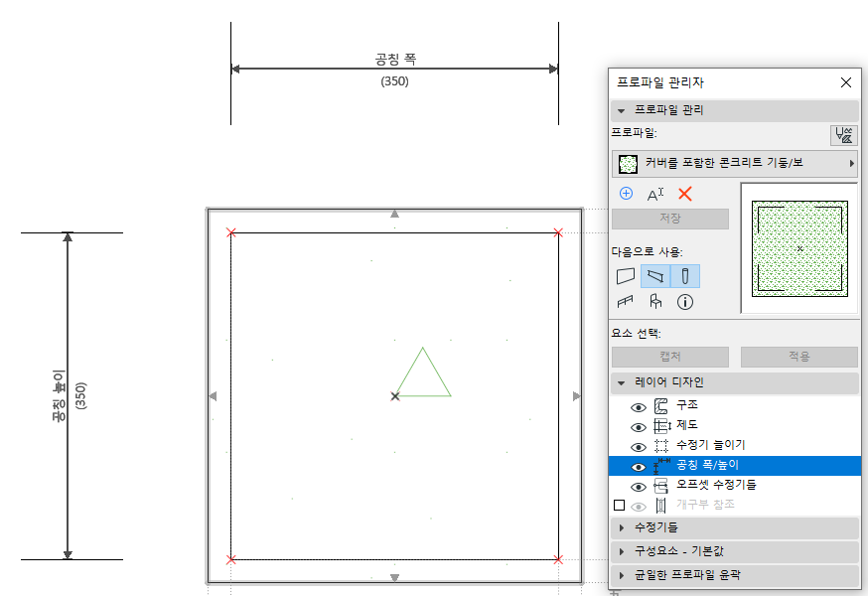The height and width of the screenshot is (596, 868).
Task: Expand the 균일한 프로파일 윤곽 section
Action: [x=735, y=575]
